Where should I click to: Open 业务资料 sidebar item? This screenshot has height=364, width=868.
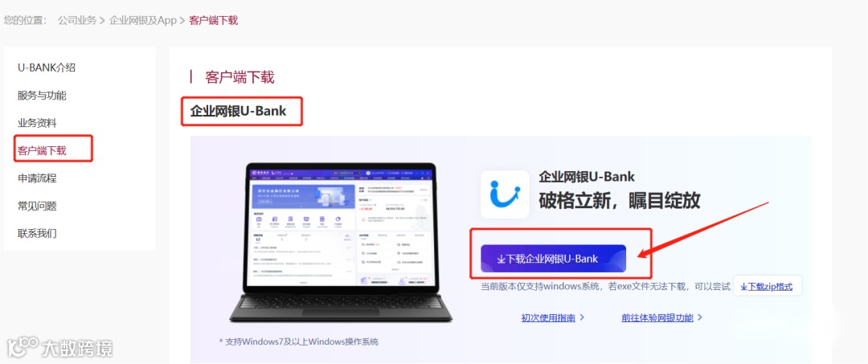[37, 123]
